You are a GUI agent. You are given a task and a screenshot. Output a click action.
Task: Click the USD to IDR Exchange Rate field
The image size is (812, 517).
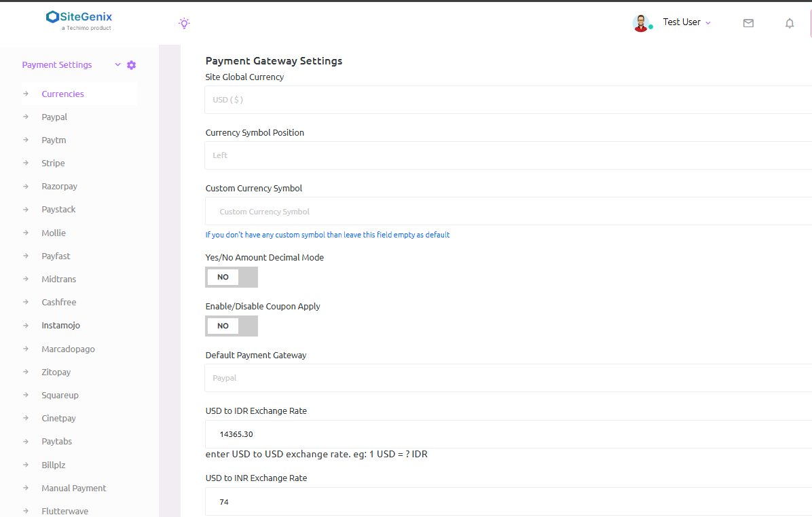(508, 434)
